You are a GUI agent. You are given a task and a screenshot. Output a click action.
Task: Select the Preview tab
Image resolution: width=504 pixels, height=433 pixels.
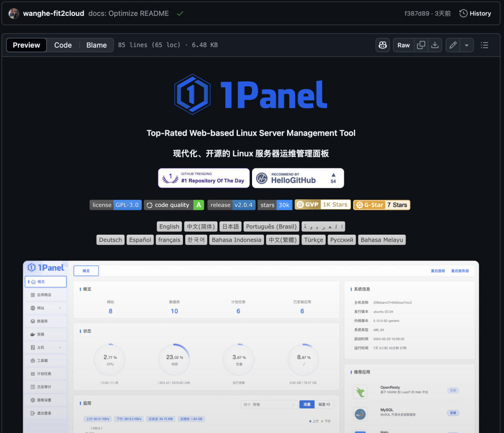coord(27,45)
